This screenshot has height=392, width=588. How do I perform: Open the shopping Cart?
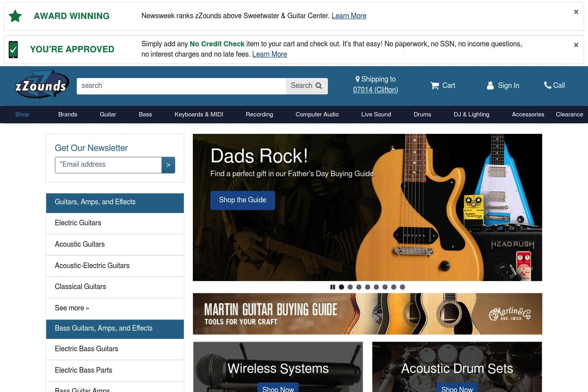tap(443, 86)
